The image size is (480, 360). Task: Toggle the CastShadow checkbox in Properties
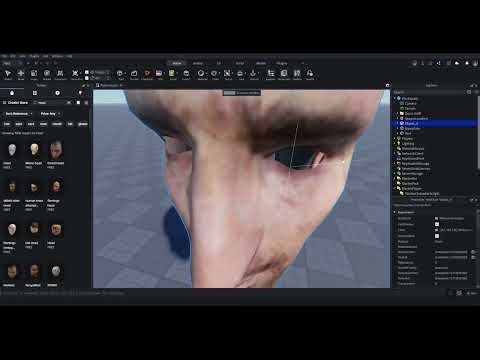tap(437, 224)
